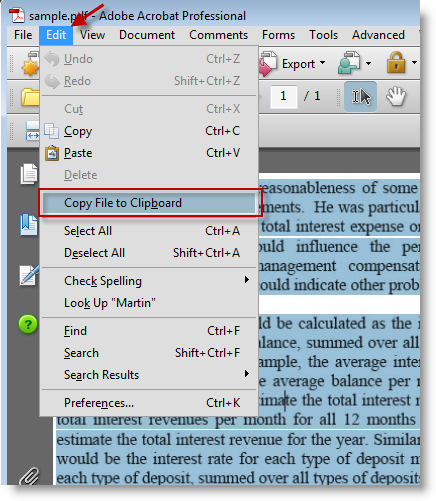436x501 pixels.
Task: Choose Select All menu entry
Action: (149, 231)
